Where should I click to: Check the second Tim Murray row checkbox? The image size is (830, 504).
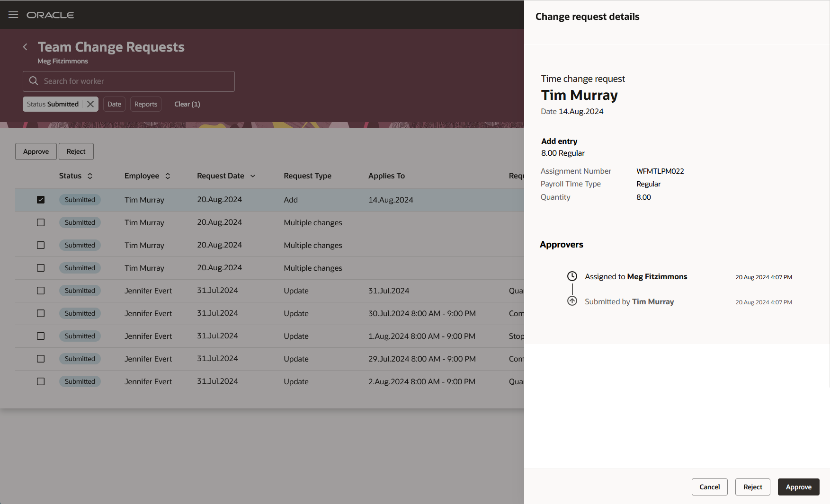pos(41,222)
